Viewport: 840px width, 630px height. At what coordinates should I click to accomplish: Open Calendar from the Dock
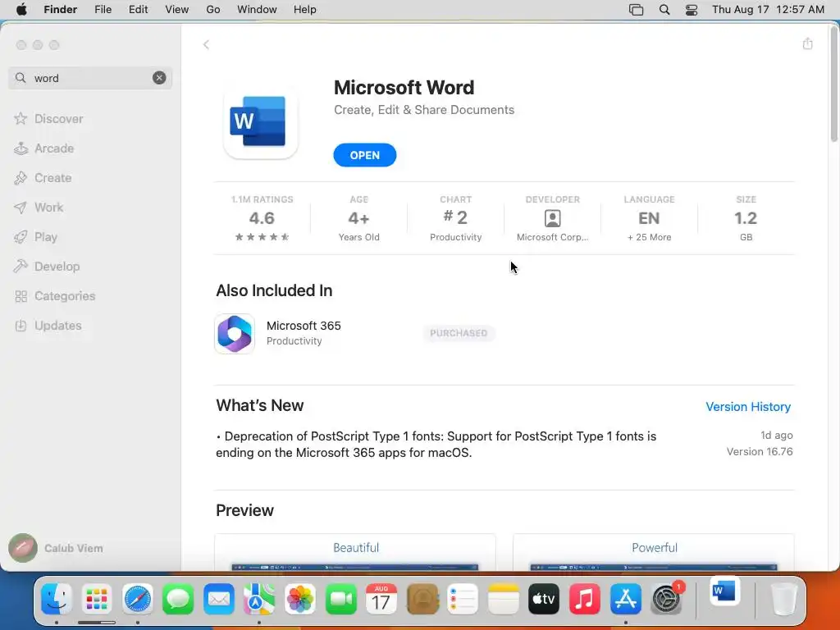381,599
